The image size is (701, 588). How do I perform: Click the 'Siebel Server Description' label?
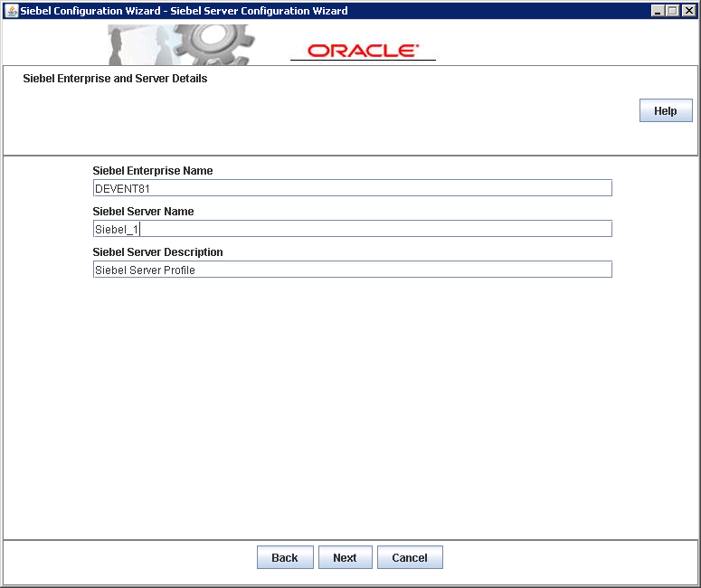[157, 251]
